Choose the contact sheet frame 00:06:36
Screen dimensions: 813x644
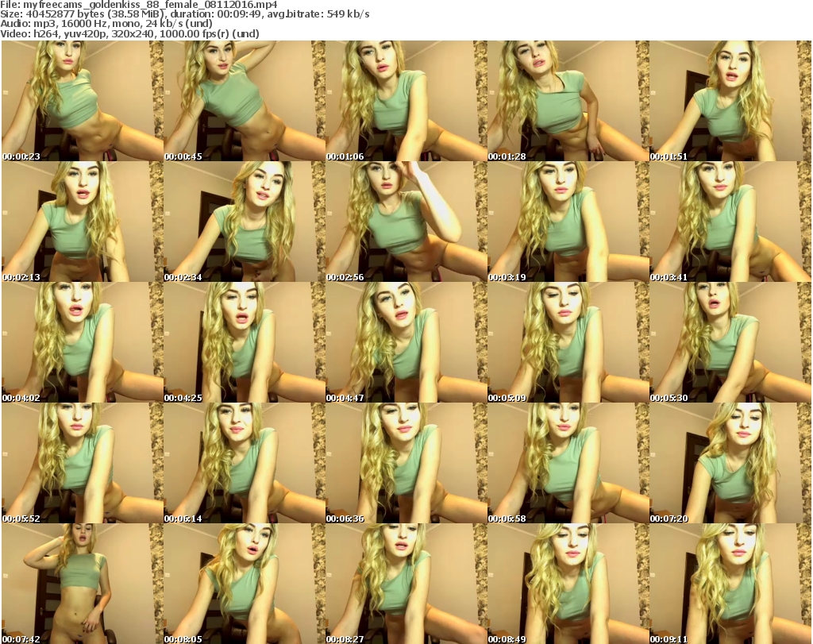click(x=406, y=463)
